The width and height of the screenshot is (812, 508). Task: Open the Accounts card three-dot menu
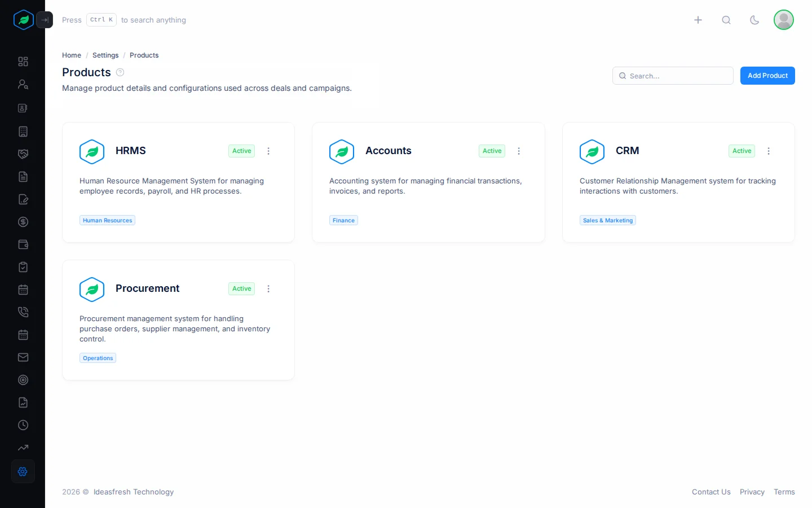click(x=519, y=151)
